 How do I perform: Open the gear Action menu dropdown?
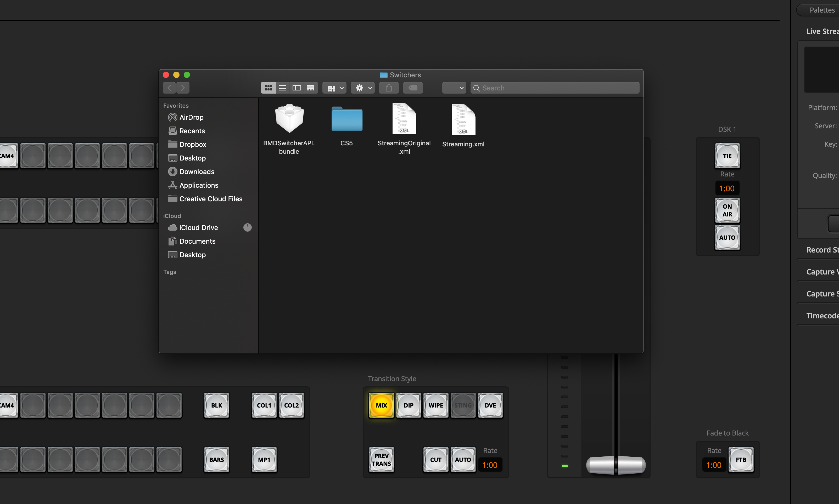pyautogui.click(x=363, y=88)
